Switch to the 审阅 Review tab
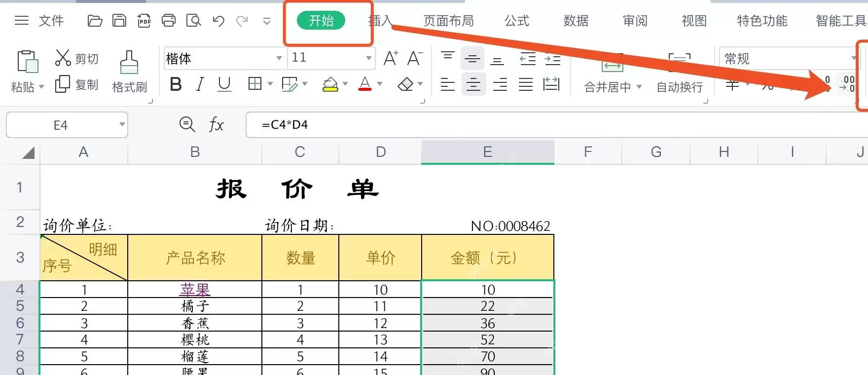 635,21
